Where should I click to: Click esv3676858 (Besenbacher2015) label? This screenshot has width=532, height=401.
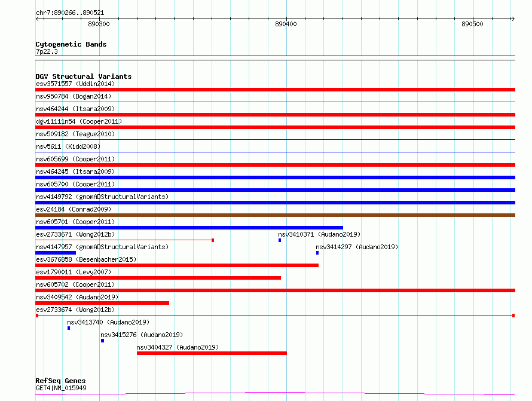86,259
